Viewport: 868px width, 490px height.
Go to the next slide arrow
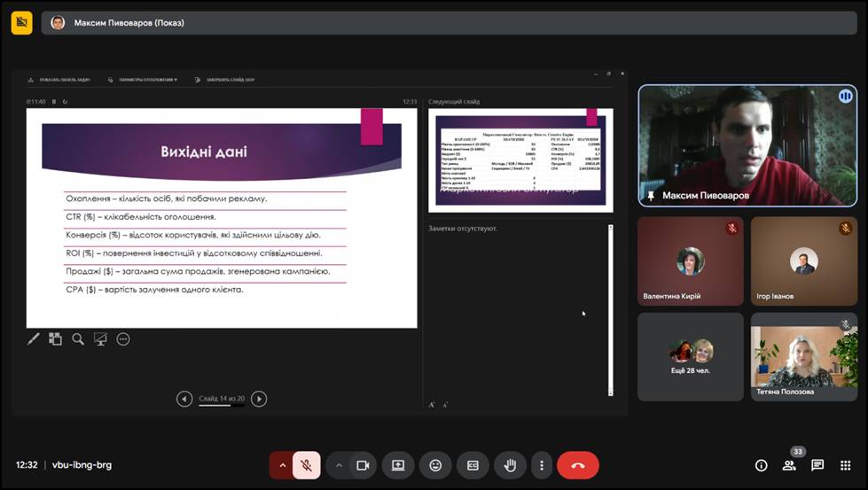click(x=259, y=399)
